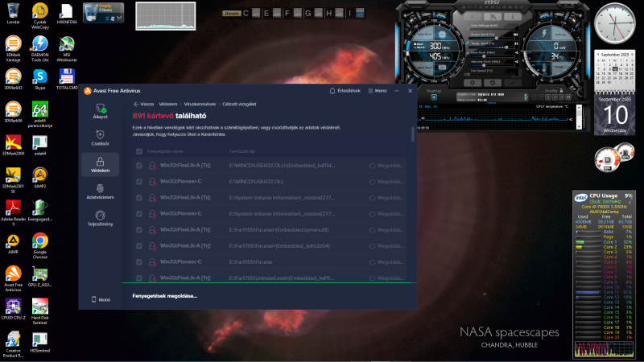This screenshot has height=362, width=644.
Task: Click the Mobil phone icon in Avast
Action: click(93, 299)
